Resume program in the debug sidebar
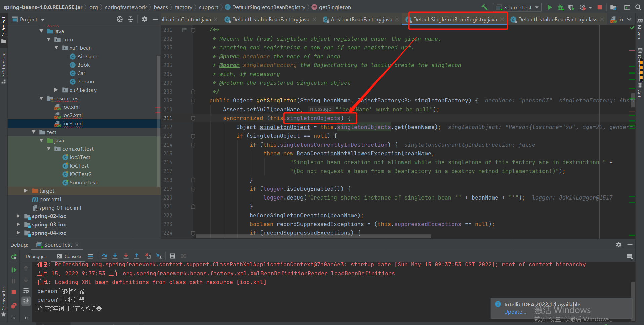This screenshot has height=325, width=644. click(14, 270)
